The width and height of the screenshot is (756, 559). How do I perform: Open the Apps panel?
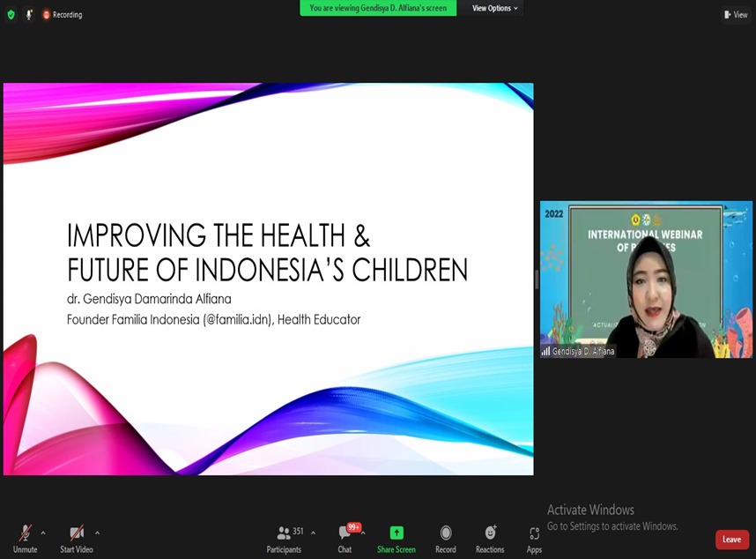click(534, 537)
